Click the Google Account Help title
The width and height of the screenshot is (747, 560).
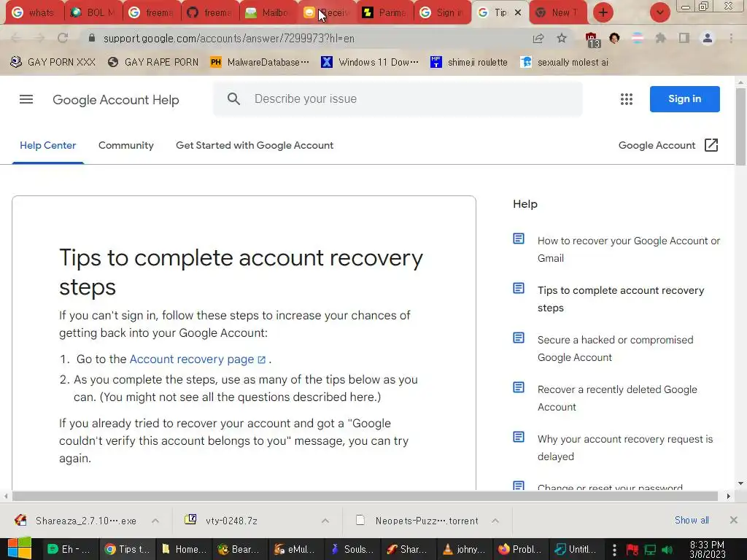tap(116, 99)
